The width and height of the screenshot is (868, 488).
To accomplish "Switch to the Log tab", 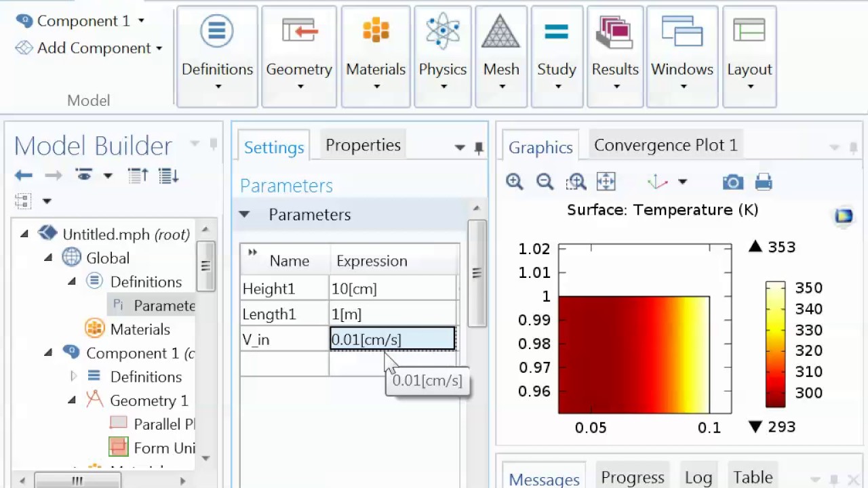I will [x=698, y=477].
